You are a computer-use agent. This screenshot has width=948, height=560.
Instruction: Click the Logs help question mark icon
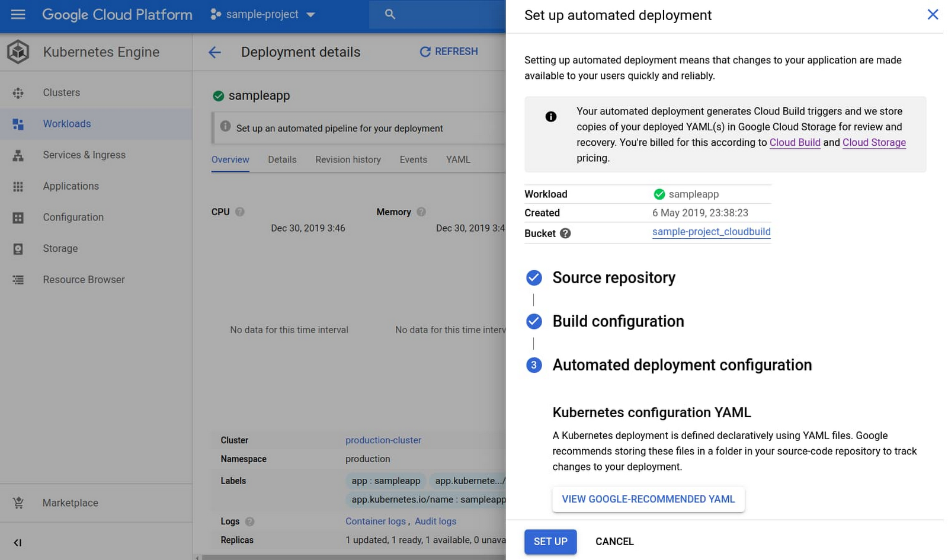250,521
